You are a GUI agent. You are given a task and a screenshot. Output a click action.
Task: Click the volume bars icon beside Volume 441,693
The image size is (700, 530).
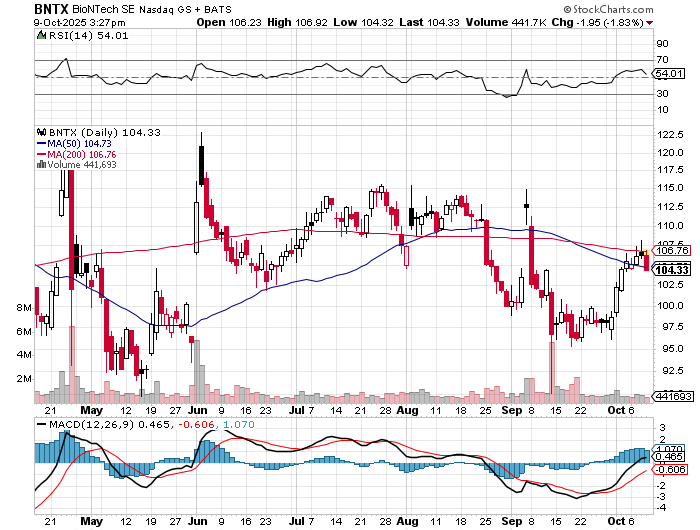pos(42,164)
